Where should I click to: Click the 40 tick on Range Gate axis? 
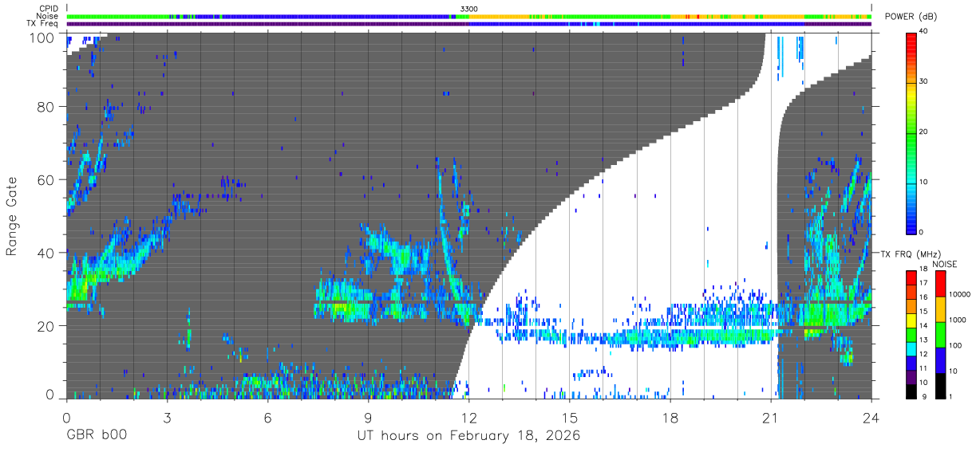click(46, 254)
